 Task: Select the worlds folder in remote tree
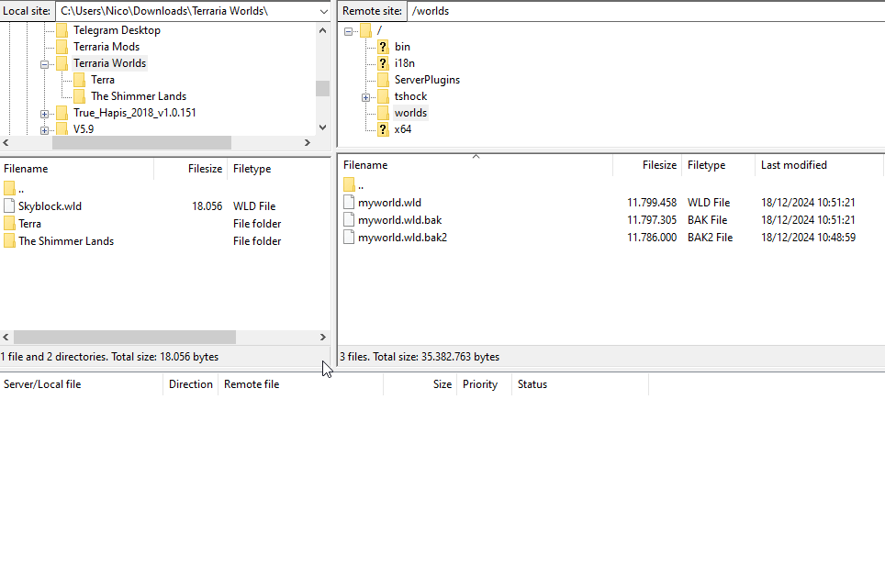(x=410, y=112)
